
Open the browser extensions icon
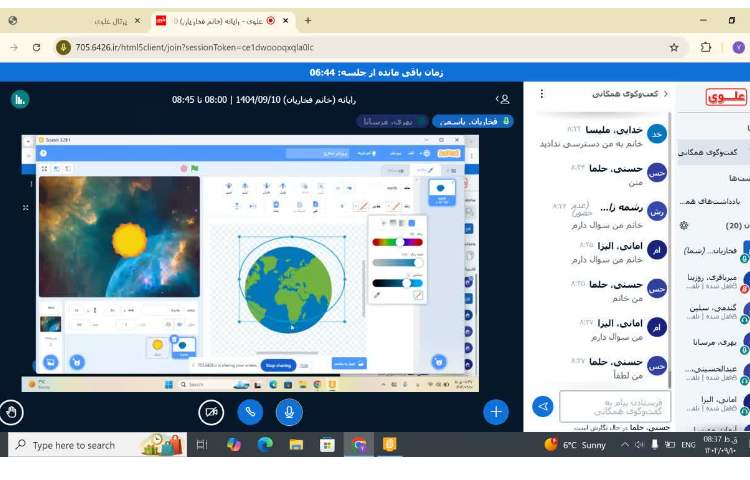tap(706, 47)
